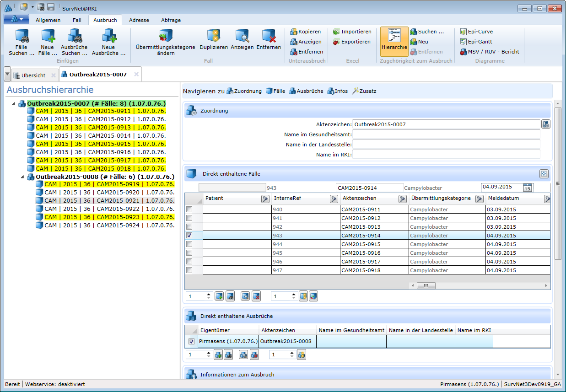Switch to the Abfrage ribbon tab

pos(171,20)
